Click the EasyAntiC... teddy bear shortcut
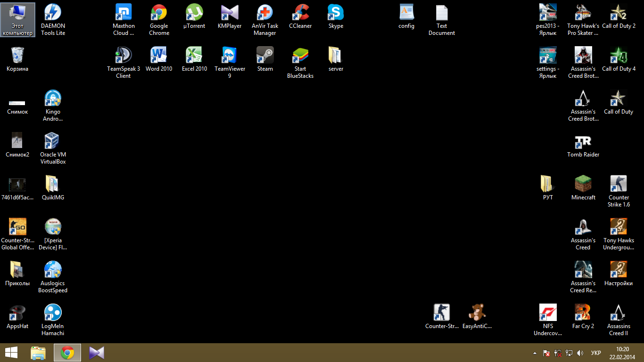The height and width of the screenshot is (362, 644). (x=477, y=317)
